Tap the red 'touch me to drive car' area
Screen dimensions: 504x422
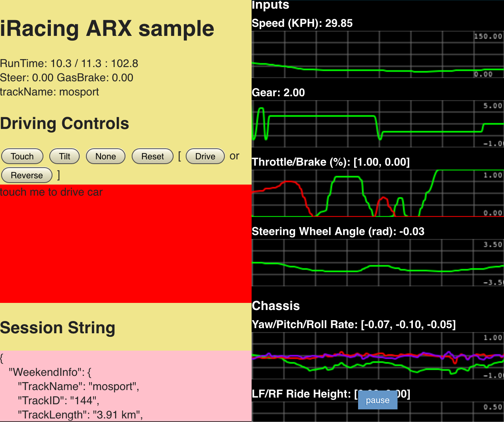click(x=126, y=244)
